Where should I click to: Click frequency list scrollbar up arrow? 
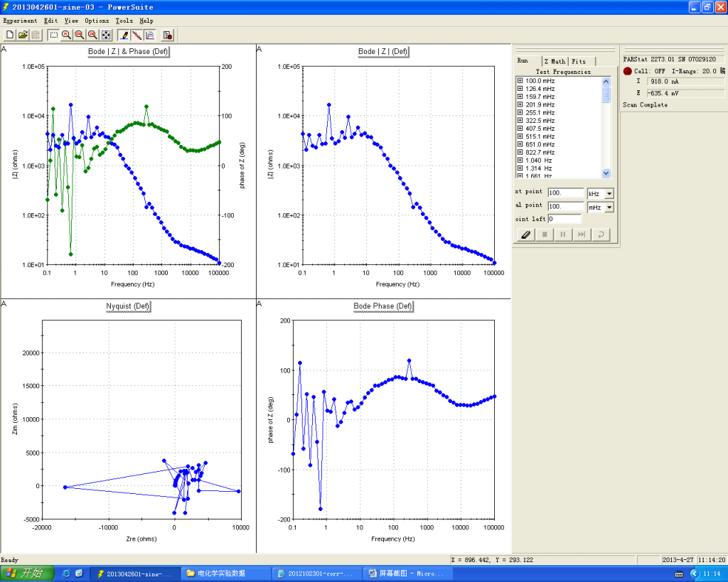coord(606,81)
